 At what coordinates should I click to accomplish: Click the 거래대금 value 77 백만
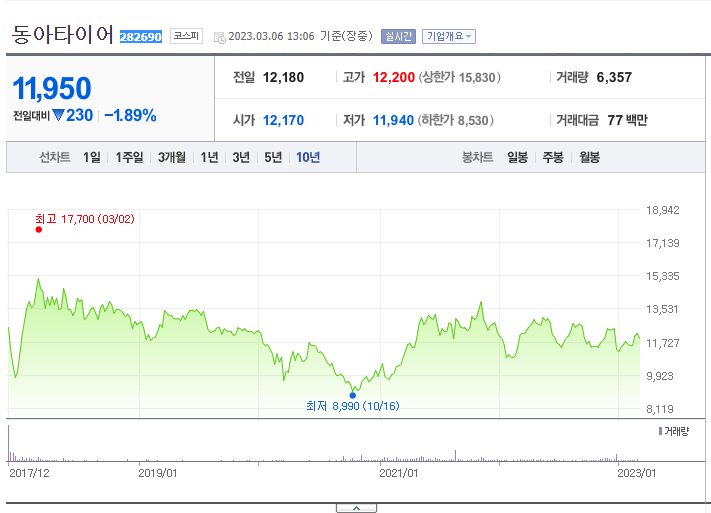(x=628, y=120)
